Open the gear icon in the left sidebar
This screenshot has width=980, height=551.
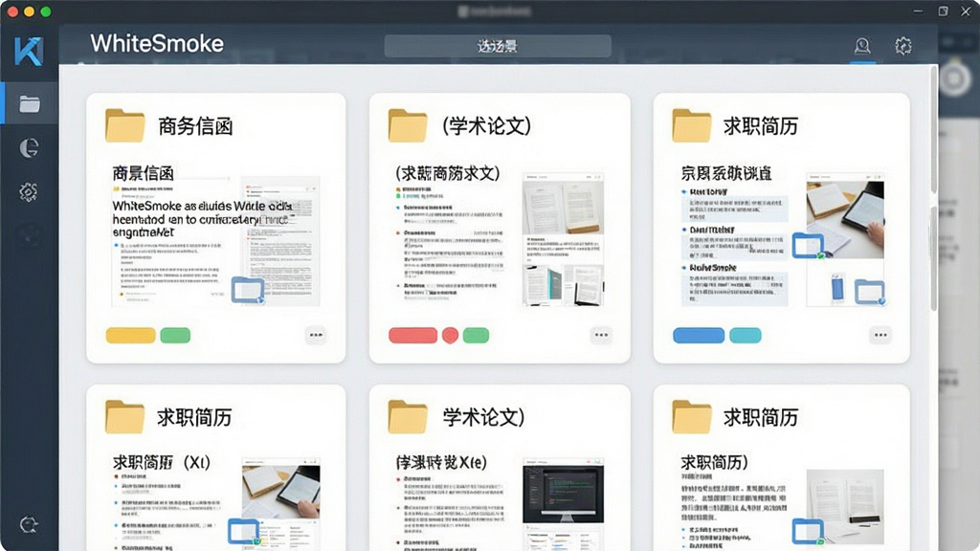29,191
